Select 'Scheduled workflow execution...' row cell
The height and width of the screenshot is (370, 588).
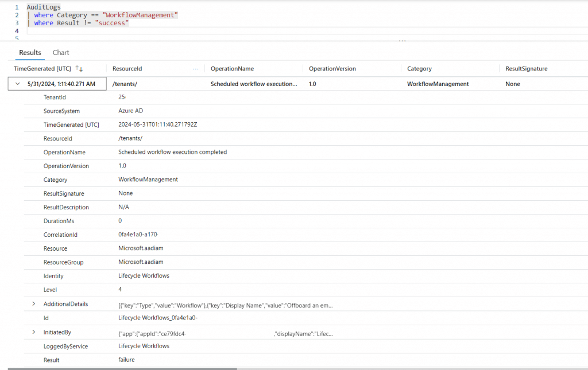(253, 84)
